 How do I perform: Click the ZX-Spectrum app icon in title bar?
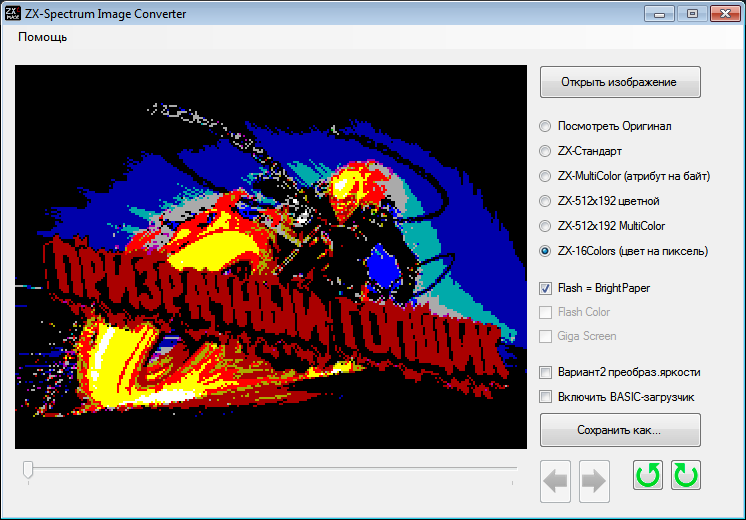point(12,13)
